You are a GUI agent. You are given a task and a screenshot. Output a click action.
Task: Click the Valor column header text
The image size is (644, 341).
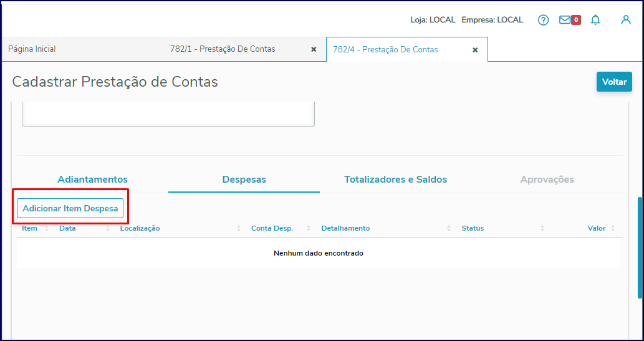coord(597,228)
